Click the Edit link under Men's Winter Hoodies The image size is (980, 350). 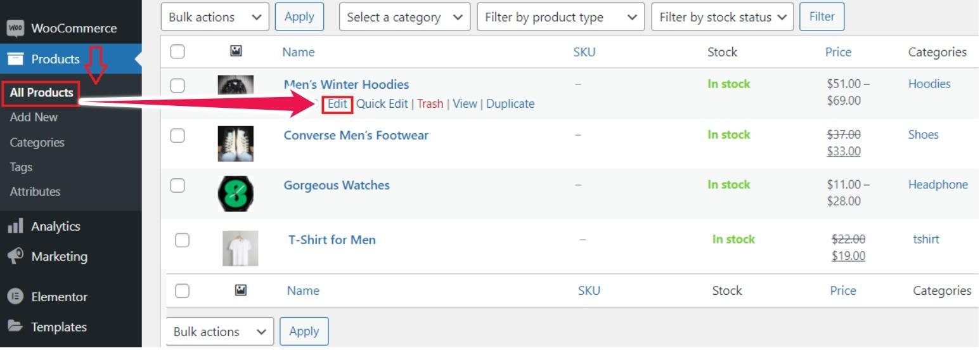click(x=337, y=104)
